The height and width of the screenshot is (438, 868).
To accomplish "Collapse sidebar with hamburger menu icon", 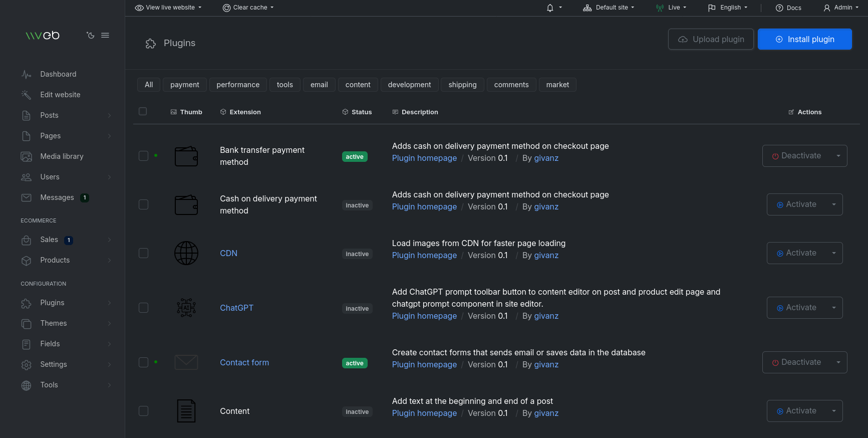I will tap(105, 35).
